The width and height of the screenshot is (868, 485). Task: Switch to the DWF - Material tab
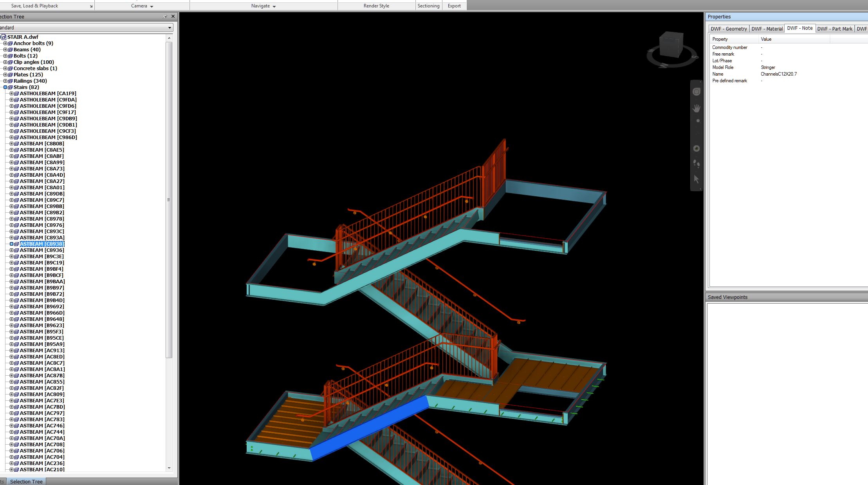click(x=767, y=28)
